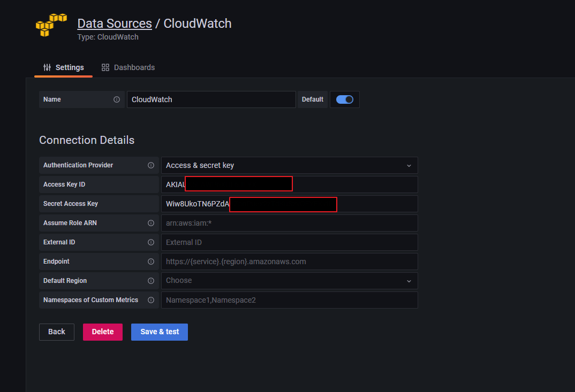
Task: Switch to the Dashboards tab
Action: [128, 67]
